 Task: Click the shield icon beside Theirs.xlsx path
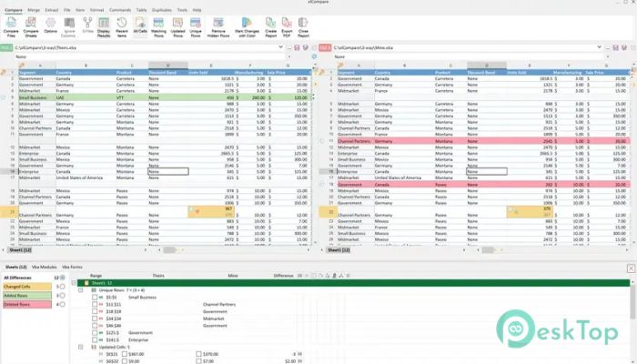coord(306,48)
